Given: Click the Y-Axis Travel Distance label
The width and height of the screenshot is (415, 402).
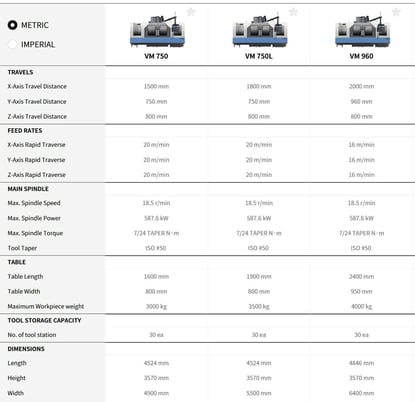Looking at the screenshot, I should (x=37, y=102).
